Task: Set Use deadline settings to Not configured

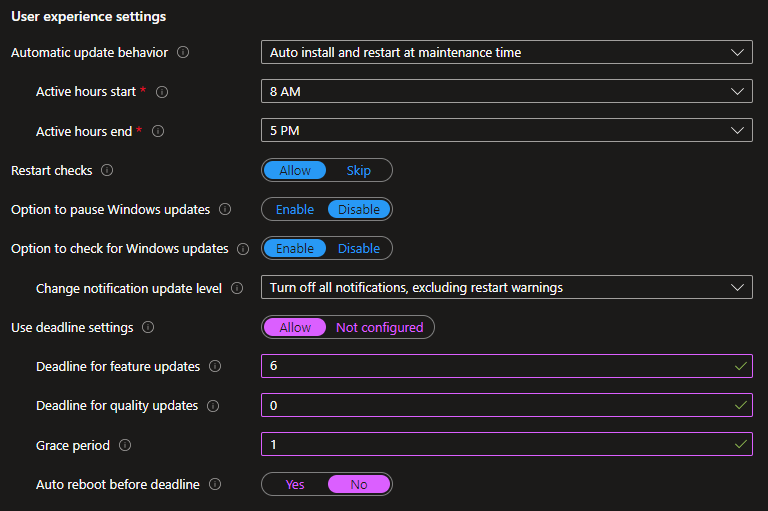Action: pyautogui.click(x=379, y=327)
